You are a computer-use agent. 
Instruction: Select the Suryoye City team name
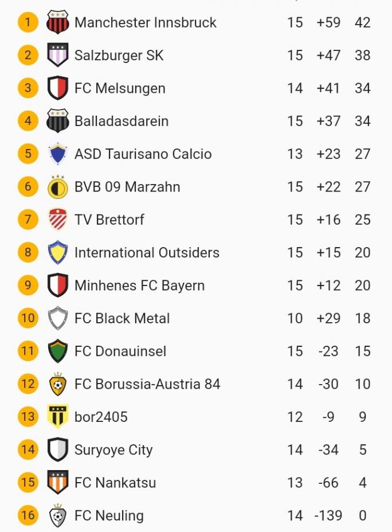pos(113,450)
